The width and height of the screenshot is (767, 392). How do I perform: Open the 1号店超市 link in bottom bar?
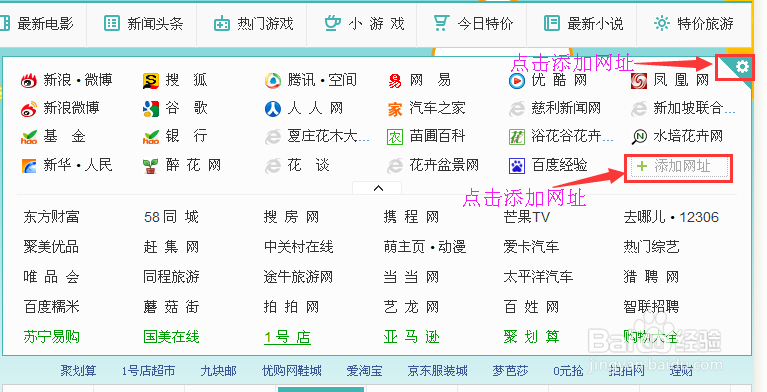coord(148,371)
